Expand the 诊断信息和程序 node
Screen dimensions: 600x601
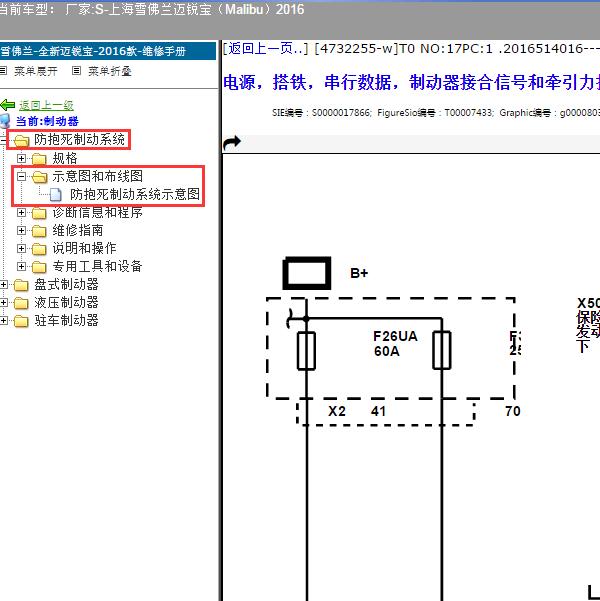click(21, 212)
